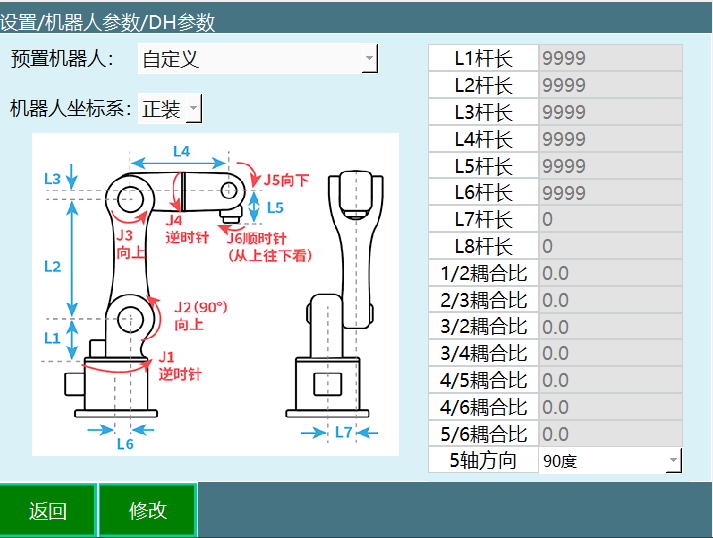The image size is (713, 538).
Task: Focus the L6杆长 value field
Action: 610,193
